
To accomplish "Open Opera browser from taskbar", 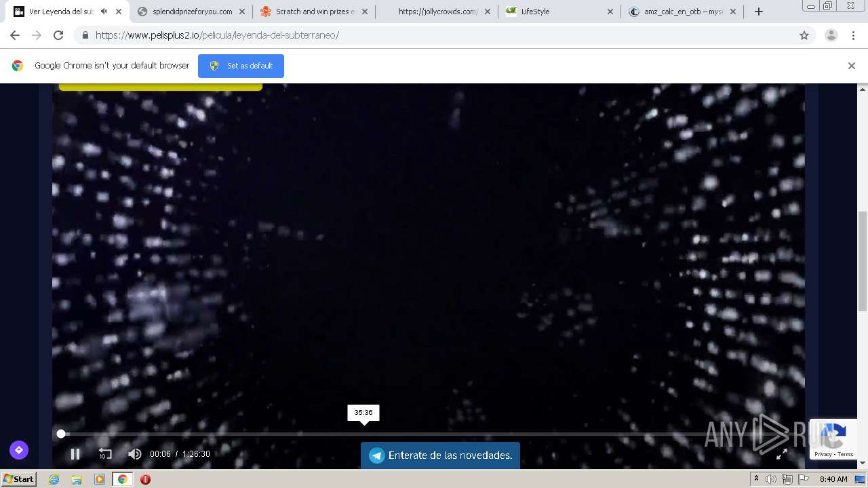I will tap(145, 479).
